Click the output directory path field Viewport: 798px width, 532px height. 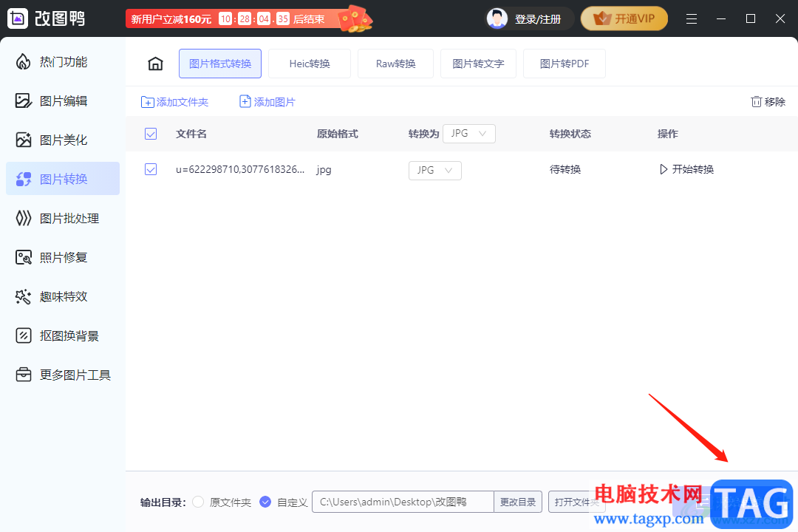[403, 502]
